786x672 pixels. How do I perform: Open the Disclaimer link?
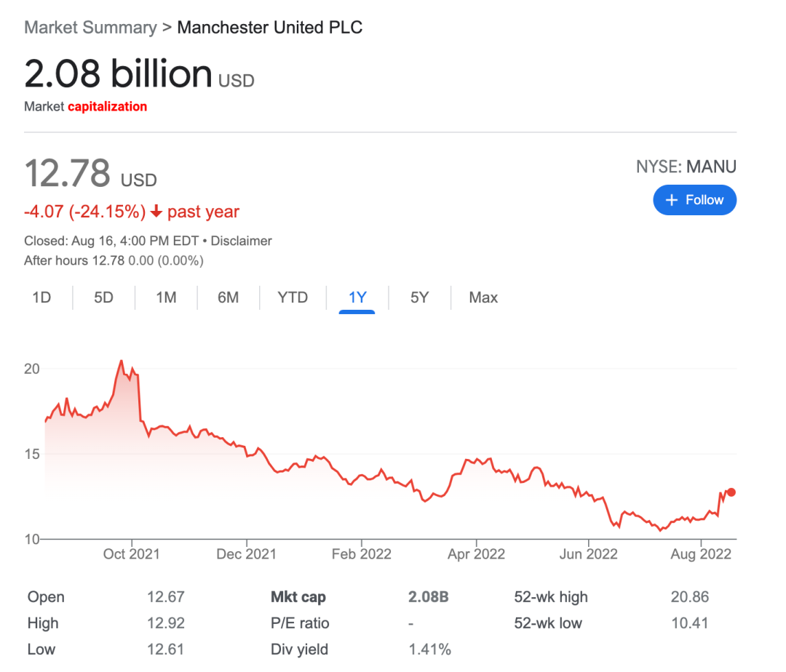point(241,241)
